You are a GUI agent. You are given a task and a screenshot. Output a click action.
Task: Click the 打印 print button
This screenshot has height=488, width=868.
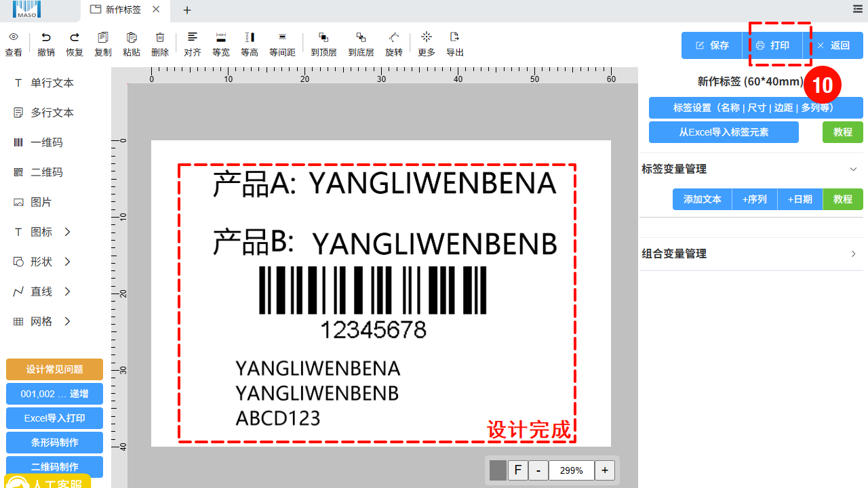point(772,45)
